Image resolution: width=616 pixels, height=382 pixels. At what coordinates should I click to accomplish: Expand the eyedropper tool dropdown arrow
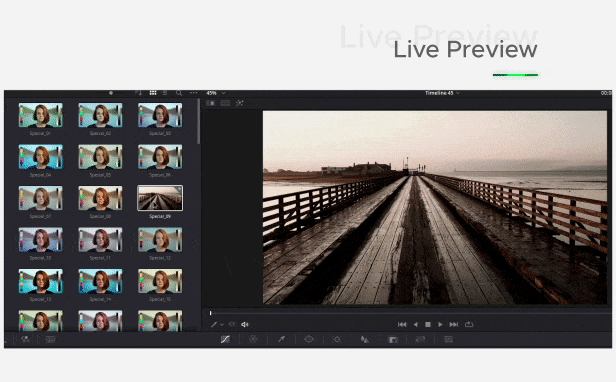pos(222,325)
